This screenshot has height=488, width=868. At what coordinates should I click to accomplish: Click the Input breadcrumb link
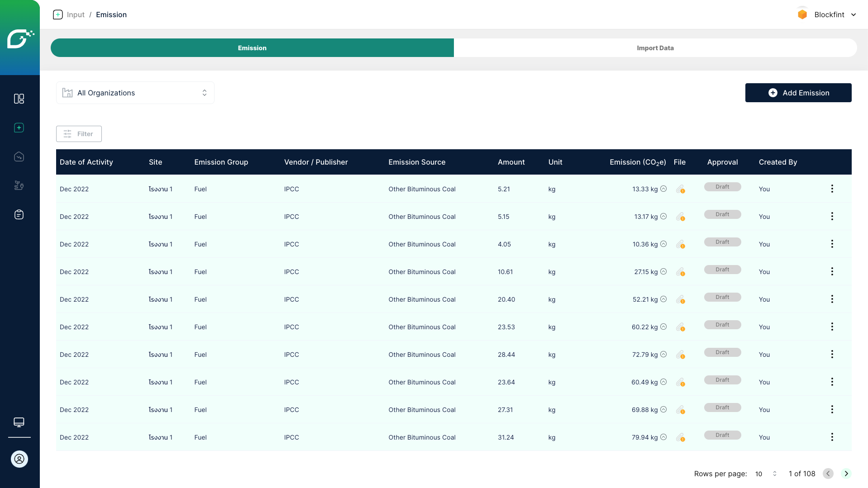76,14
